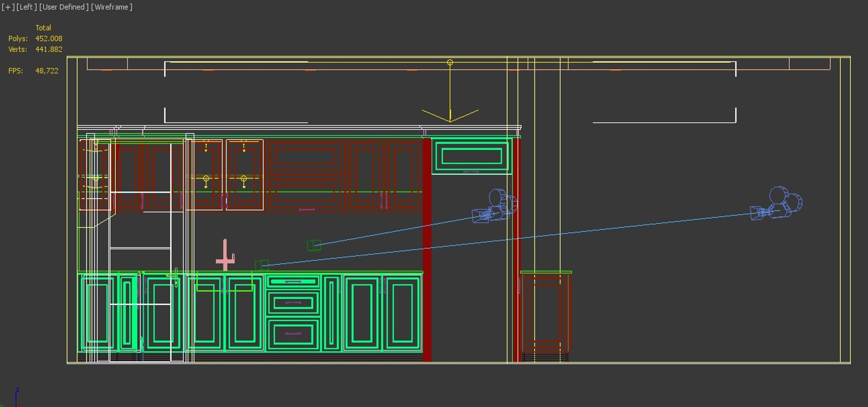
Task: Open the [Wireframe] shading menu
Action: (x=112, y=7)
